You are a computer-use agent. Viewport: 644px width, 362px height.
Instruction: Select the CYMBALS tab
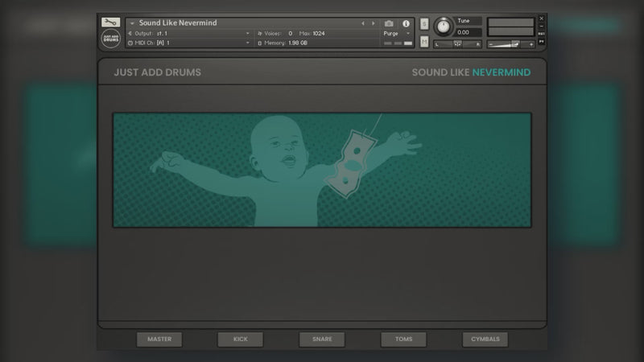pos(485,339)
